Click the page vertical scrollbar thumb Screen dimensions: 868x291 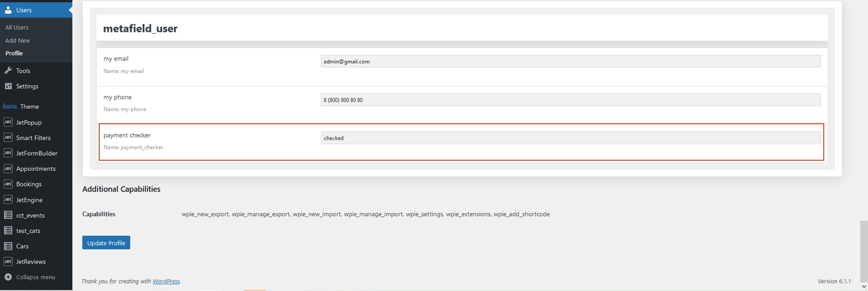click(x=864, y=251)
